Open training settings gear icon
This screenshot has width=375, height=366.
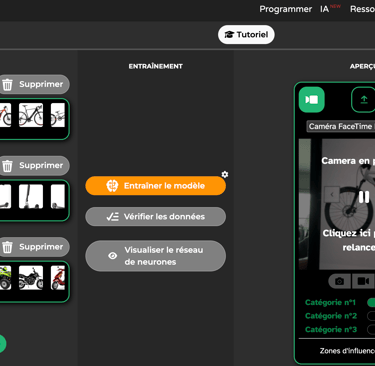click(x=225, y=174)
